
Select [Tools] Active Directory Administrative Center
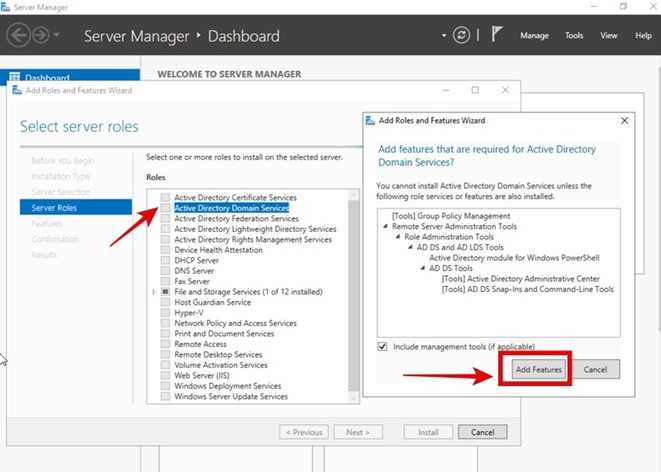[x=521, y=279]
